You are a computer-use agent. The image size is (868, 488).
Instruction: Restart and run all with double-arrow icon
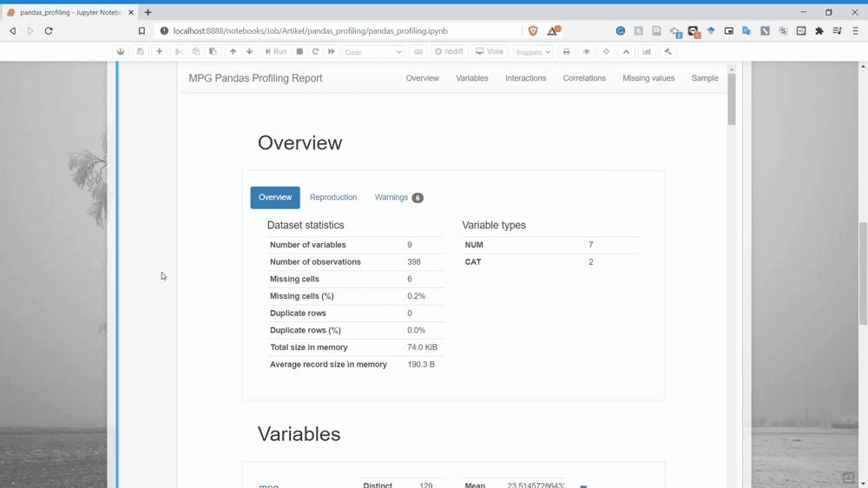coord(331,51)
